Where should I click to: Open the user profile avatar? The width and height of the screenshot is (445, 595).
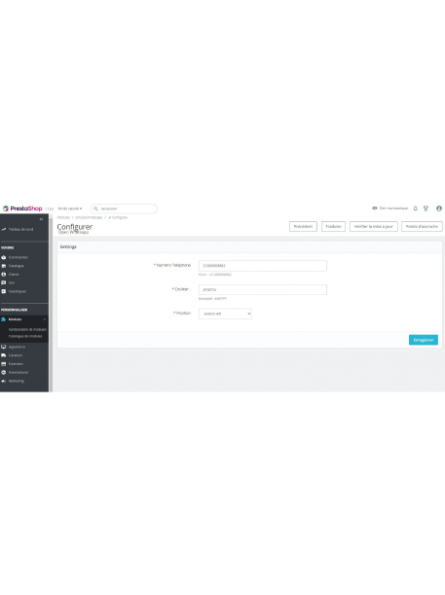point(439,208)
